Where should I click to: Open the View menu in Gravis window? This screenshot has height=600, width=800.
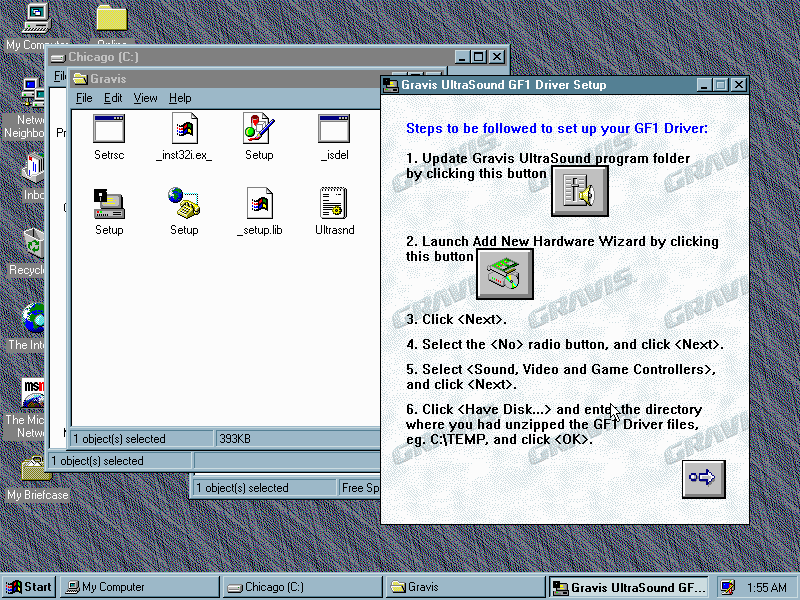pos(146,98)
